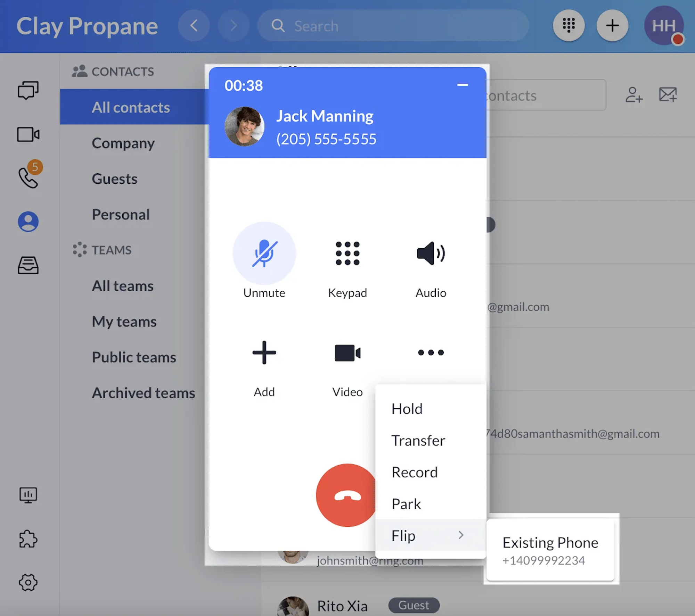Click Park to park the call
This screenshot has width=695, height=616.
point(405,503)
